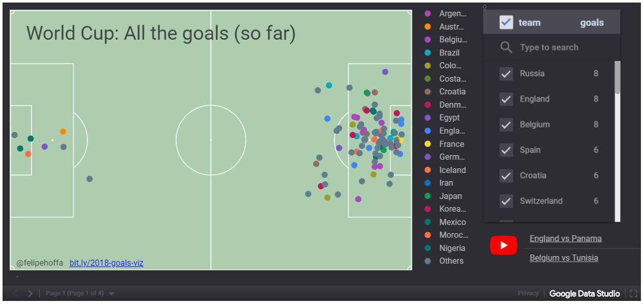Click the France legend color dot
644x304 pixels.
pos(428,144)
